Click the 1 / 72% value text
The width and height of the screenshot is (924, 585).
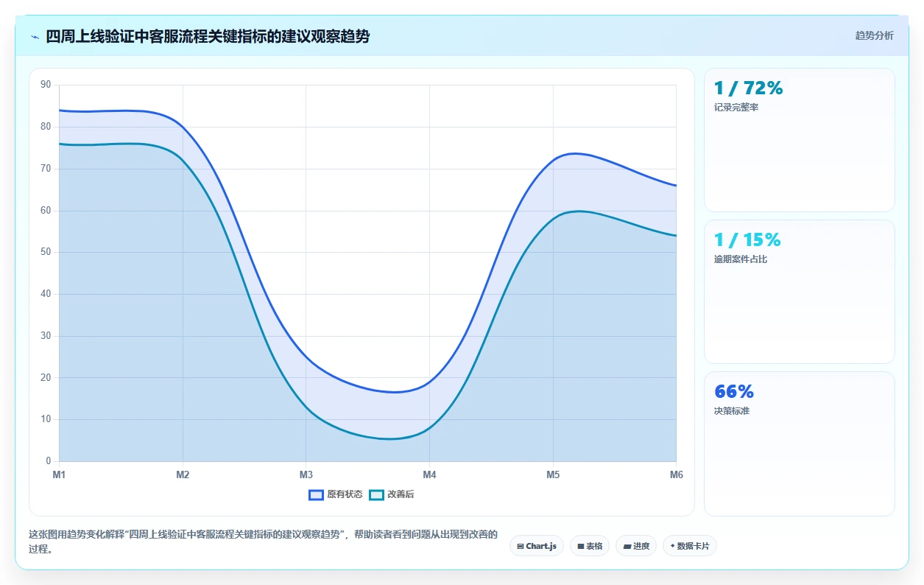748,88
